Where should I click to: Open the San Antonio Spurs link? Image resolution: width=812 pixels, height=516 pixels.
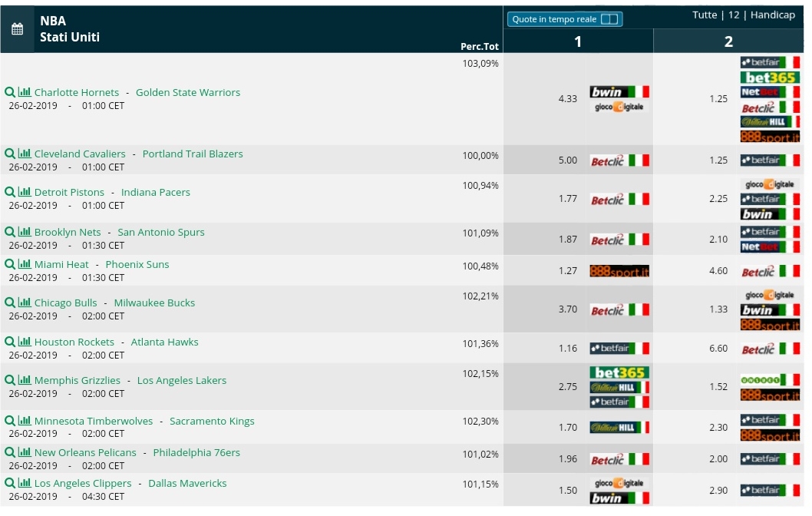[161, 232]
